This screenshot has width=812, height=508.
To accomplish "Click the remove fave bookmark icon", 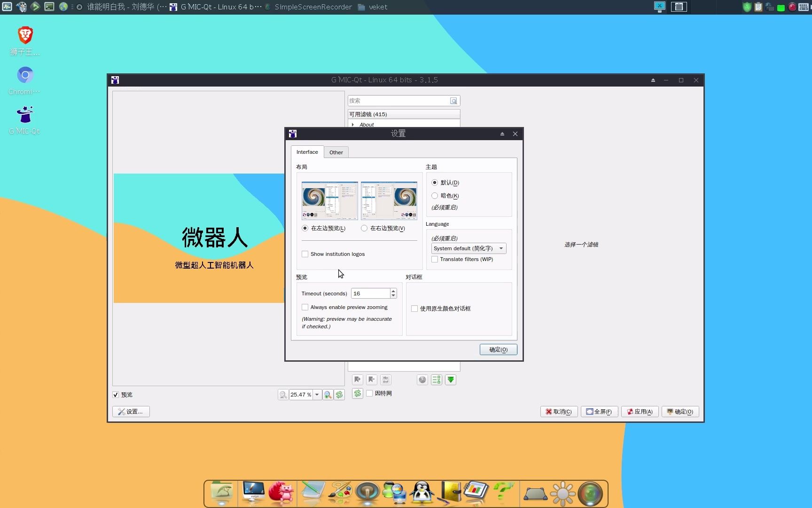I will tap(371, 380).
